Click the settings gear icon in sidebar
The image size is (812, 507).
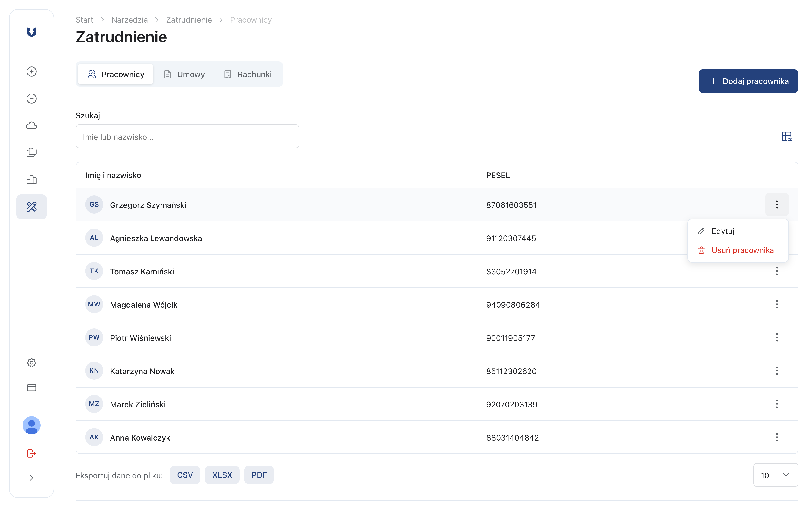(x=32, y=363)
